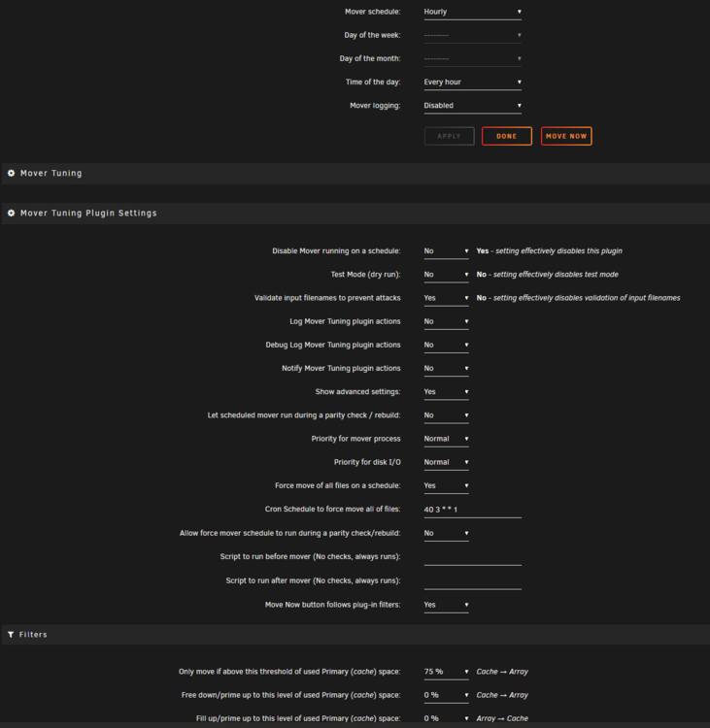Image resolution: width=710 pixels, height=728 pixels.
Task: Open Allow force mover schedule during parity dropdown
Action: (x=446, y=534)
